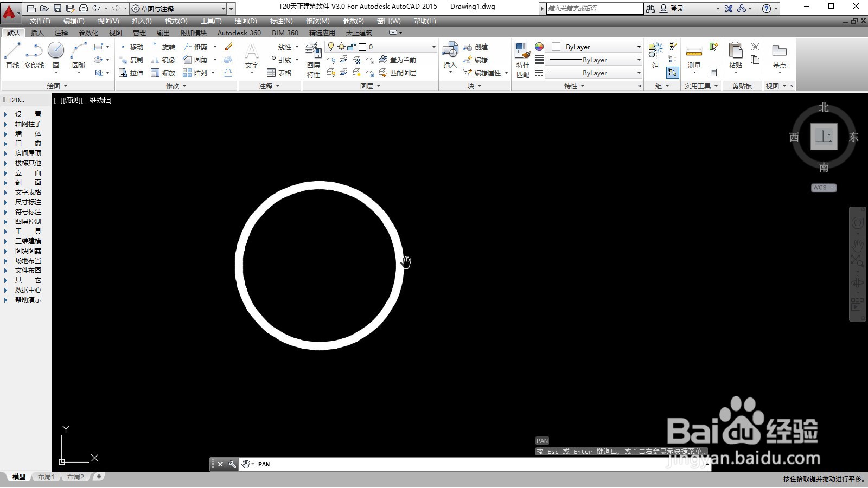
Task: Click Match Properties (特性匹配) icon
Action: click(522, 60)
